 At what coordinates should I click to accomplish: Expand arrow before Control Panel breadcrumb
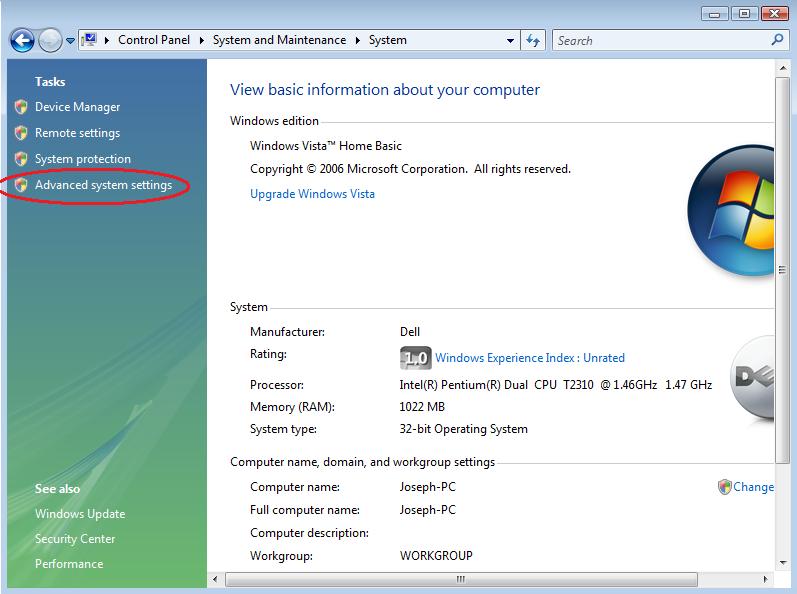107,40
